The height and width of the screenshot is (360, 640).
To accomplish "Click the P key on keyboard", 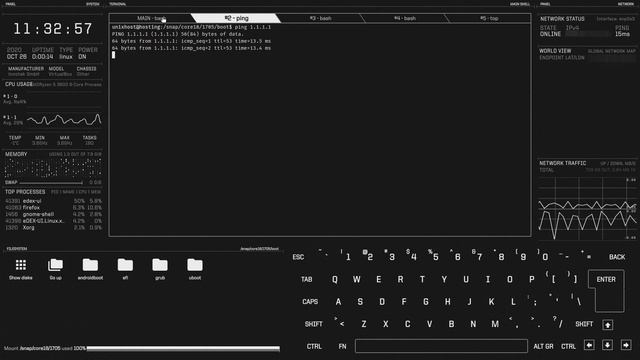I will (531, 280).
